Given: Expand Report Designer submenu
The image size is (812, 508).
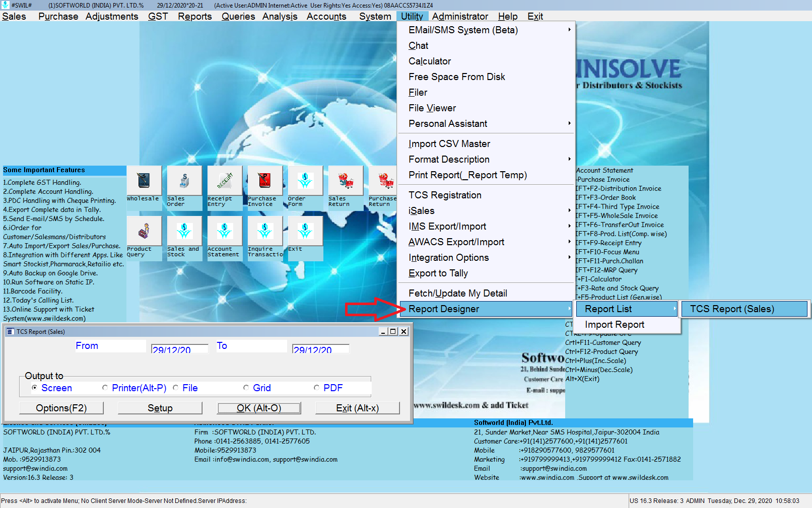Looking at the screenshot, I should (x=486, y=309).
